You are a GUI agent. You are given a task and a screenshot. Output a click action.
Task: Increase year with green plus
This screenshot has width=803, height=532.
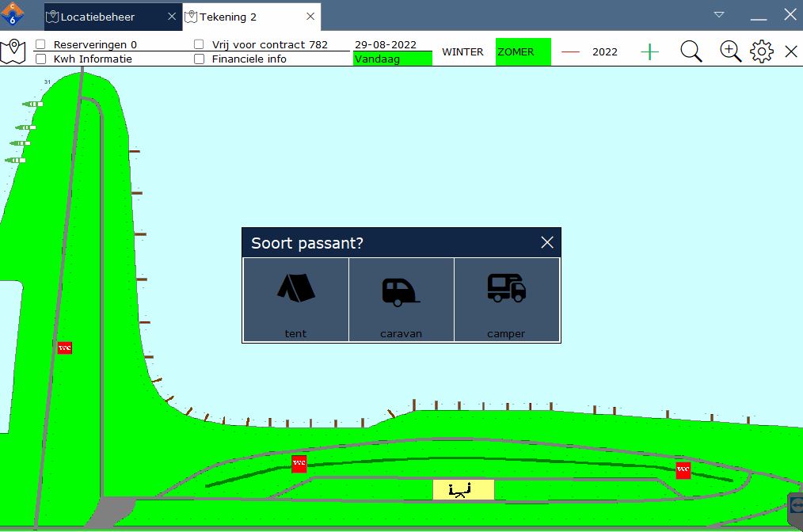click(x=649, y=52)
